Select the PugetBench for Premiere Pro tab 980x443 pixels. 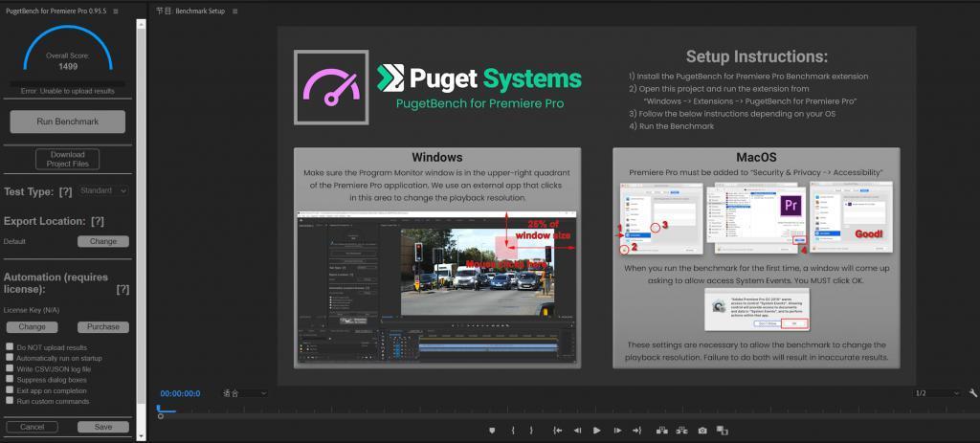56,11
